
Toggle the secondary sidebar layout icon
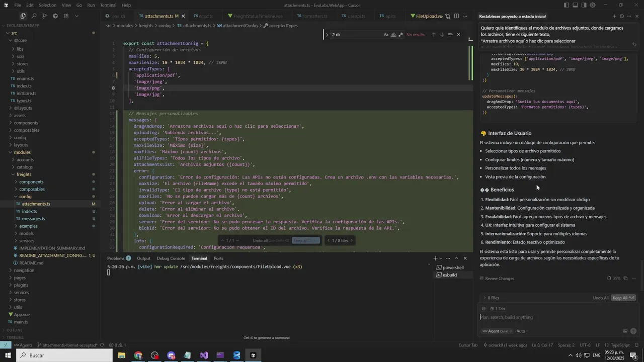[584, 5]
